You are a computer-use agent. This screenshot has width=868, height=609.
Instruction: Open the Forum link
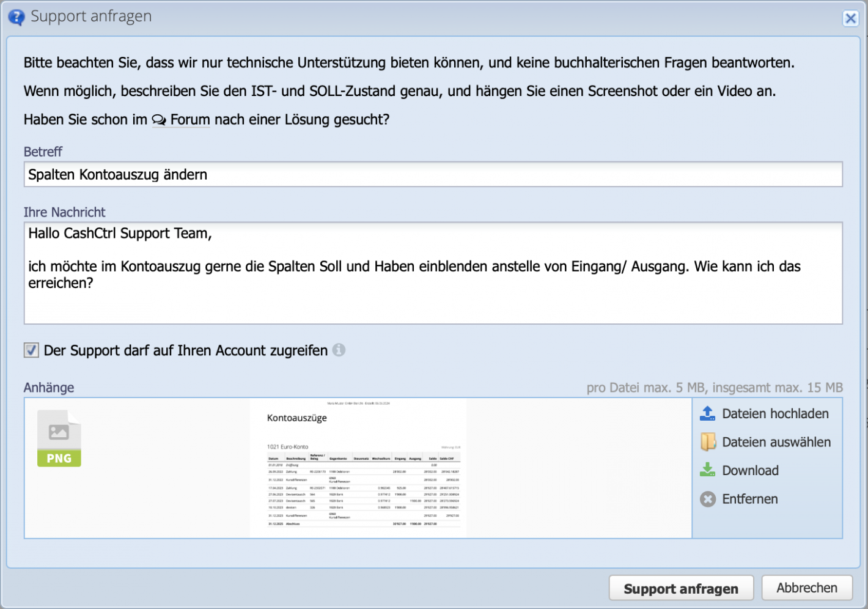190,120
